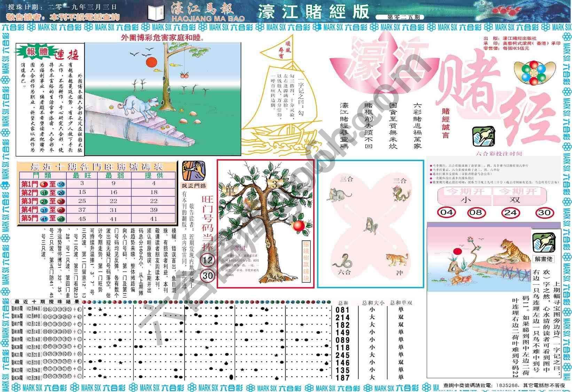This screenshot has height=392, width=572.
Task: Open the 捉正門路 hand icon
Action: 194,170
